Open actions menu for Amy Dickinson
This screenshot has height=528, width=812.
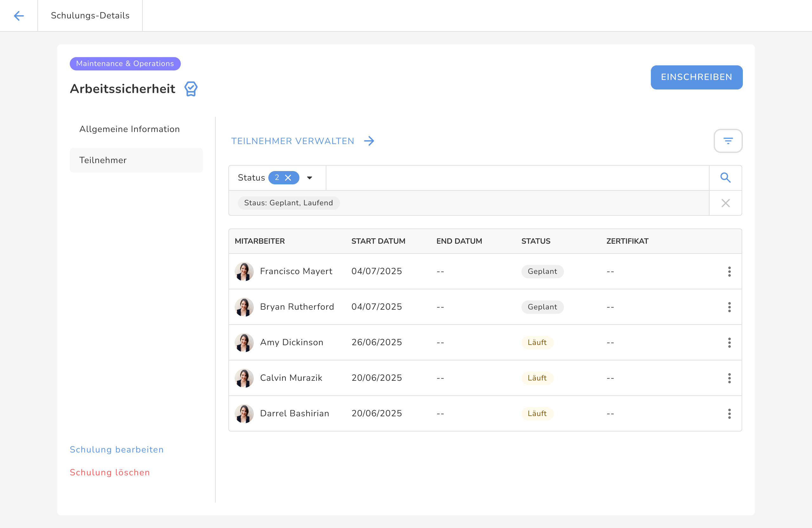tap(729, 342)
